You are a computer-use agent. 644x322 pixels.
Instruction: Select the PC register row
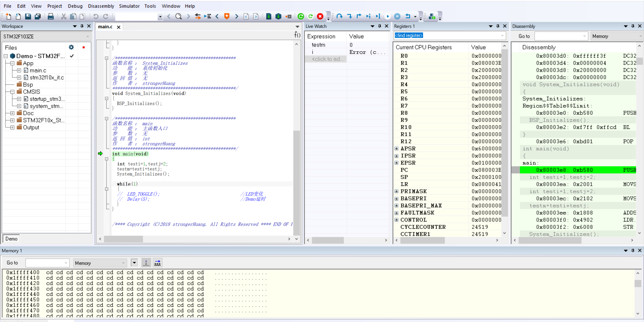click(x=448, y=170)
